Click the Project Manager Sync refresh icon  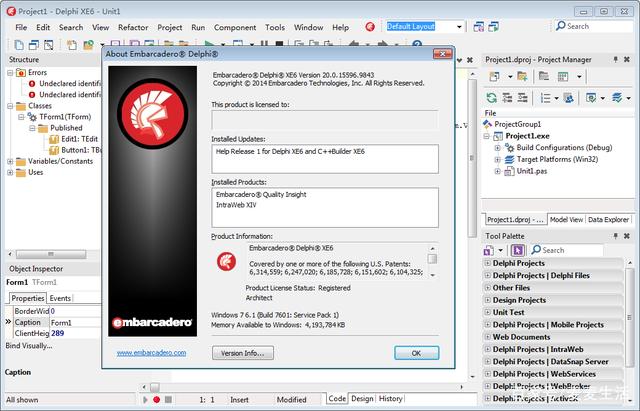coord(491,98)
